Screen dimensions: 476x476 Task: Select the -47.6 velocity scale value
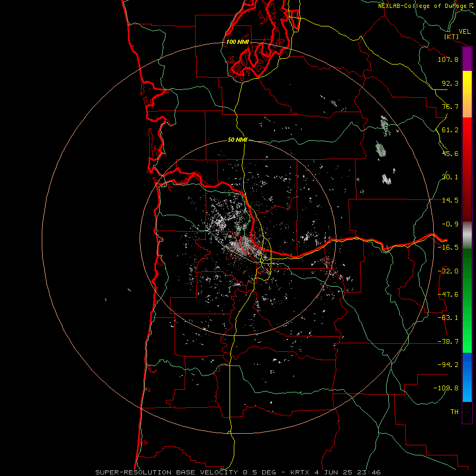pos(448,295)
